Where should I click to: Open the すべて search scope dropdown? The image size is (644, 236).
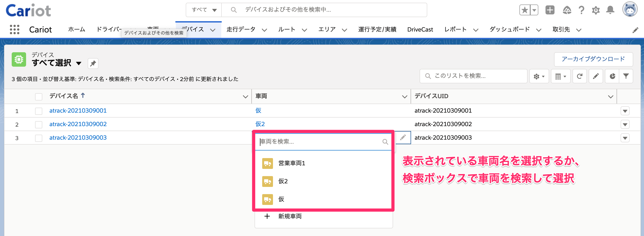click(x=204, y=10)
